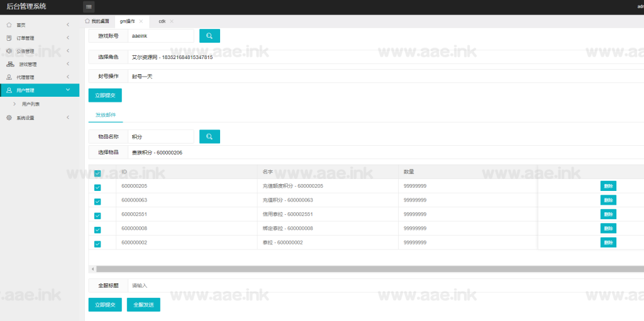Click the 订单管理 order icon in sidebar

pyautogui.click(x=9, y=38)
